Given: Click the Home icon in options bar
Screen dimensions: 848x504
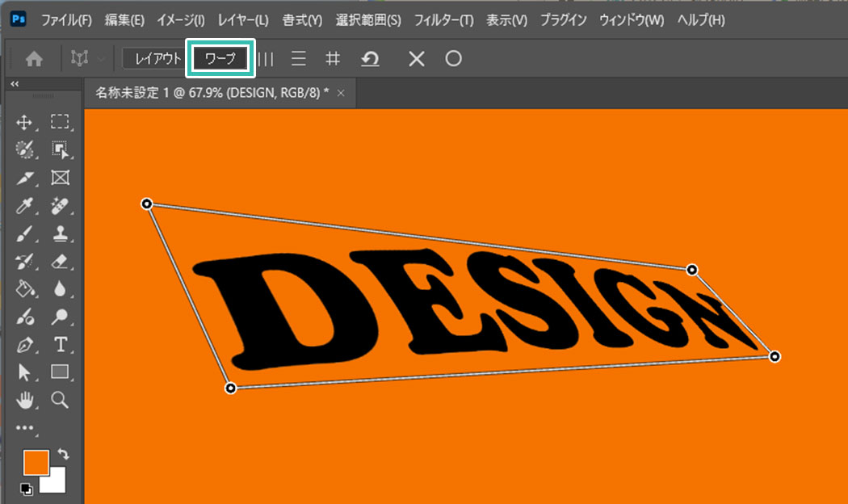Looking at the screenshot, I should click(x=34, y=59).
